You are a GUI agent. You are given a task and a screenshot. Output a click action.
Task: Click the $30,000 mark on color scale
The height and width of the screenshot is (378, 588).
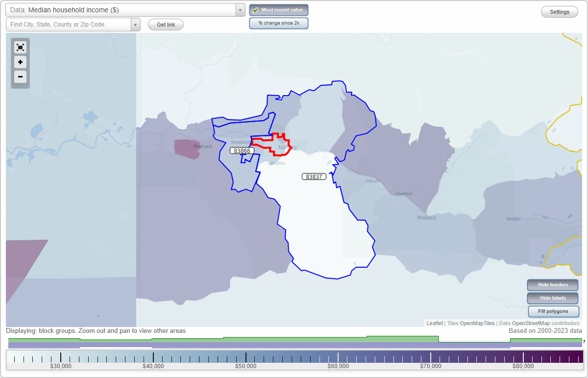[61, 366]
